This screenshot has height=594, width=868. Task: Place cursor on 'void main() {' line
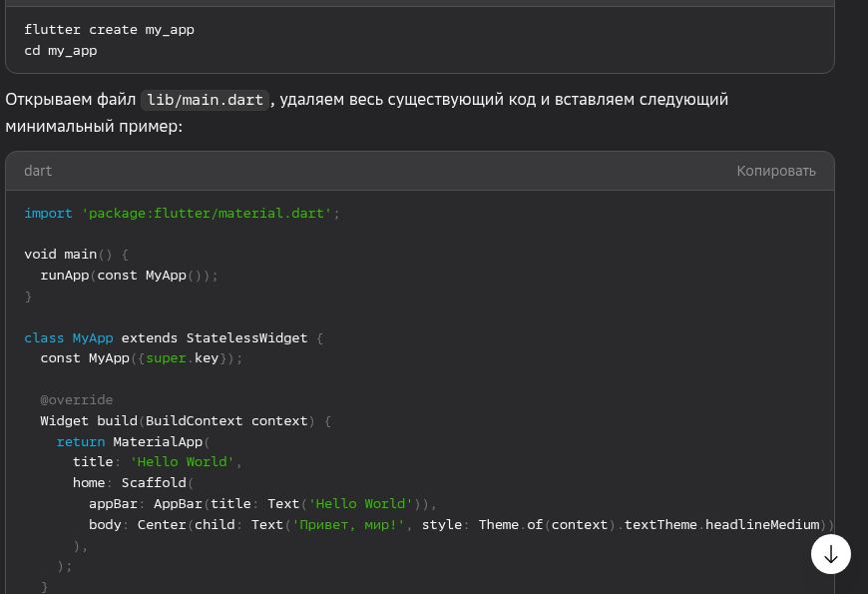pyautogui.click(x=76, y=254)
